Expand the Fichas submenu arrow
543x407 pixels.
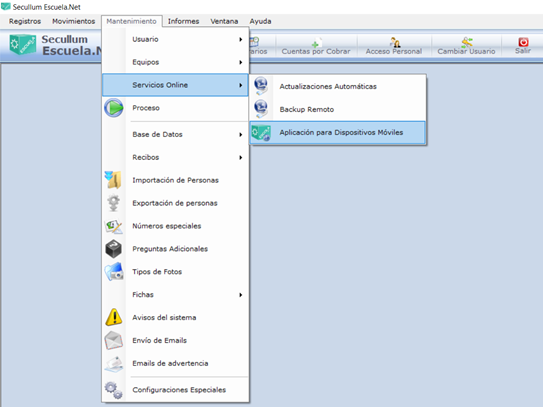(x=240, y=295)
